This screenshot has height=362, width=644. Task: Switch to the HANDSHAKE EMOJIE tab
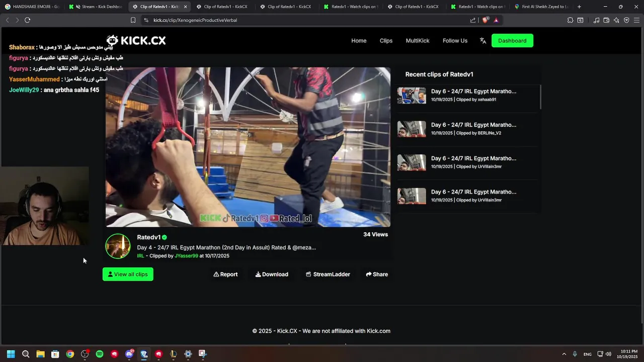(32, 7)
